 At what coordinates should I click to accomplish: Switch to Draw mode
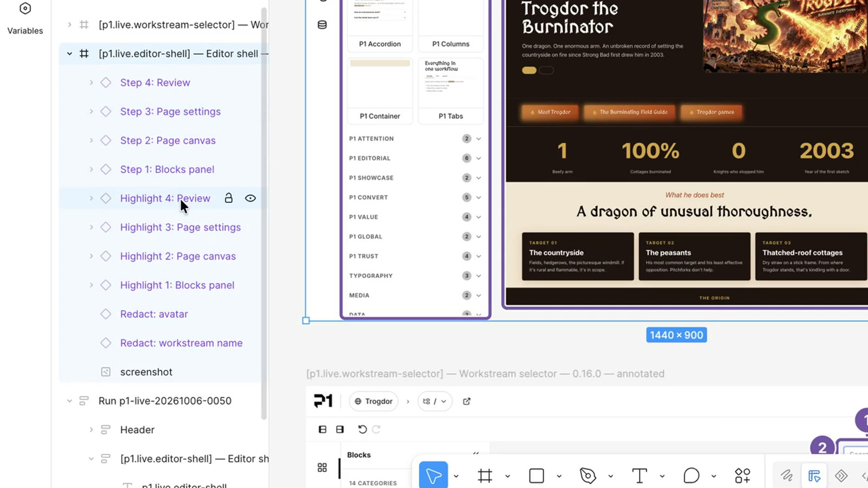(787, 476)
